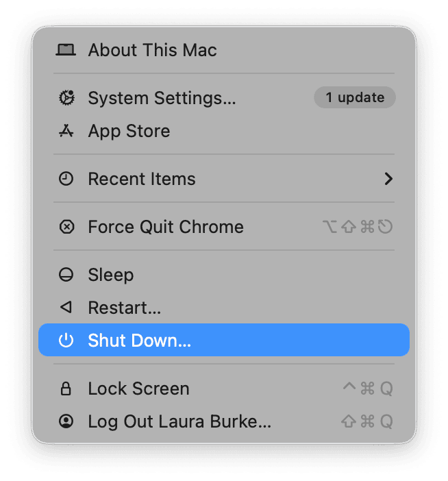This screenshot has width=448, height=481.
Task: Expand the Recent Items submenu arrow
Action: pos(388,180)
